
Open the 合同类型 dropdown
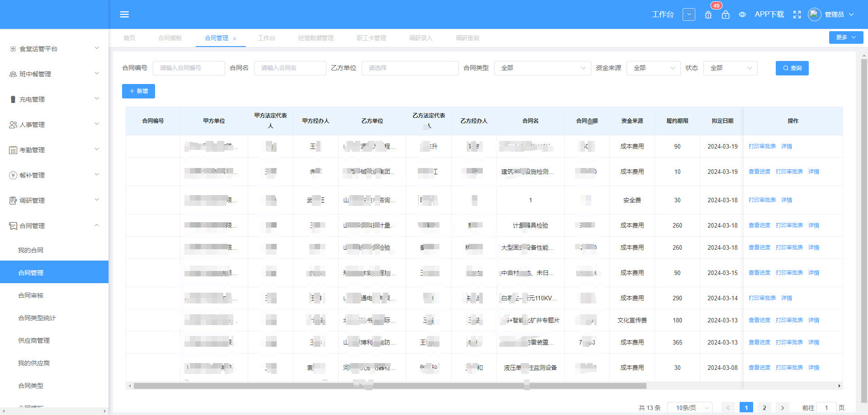[x=542, y=68]
